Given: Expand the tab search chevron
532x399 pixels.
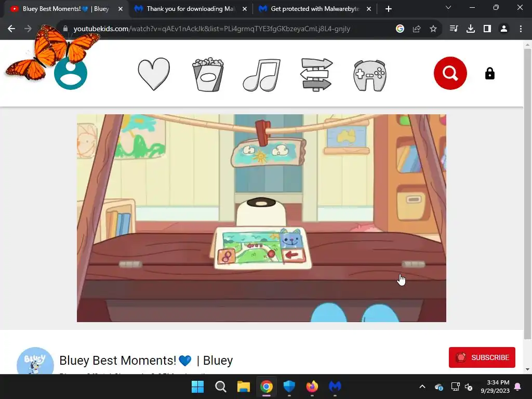Looking at the screenshot, I should point(448,7).
